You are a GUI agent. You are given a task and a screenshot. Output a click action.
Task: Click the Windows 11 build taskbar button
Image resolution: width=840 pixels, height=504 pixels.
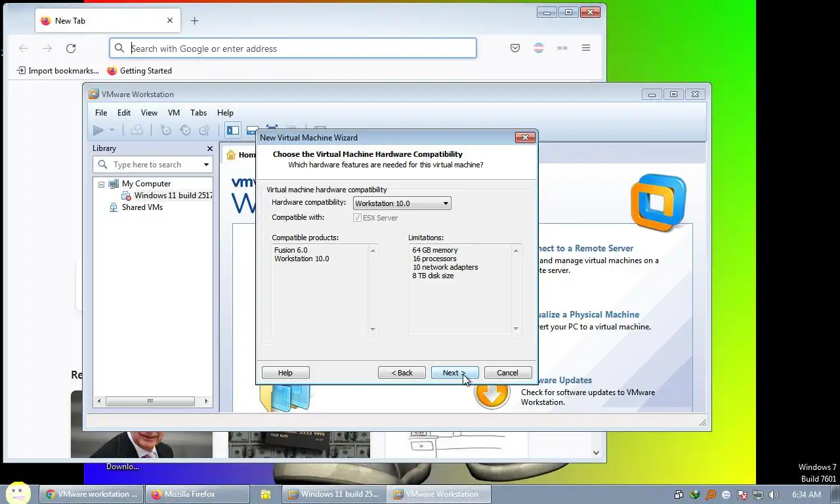tap(333, 494)
